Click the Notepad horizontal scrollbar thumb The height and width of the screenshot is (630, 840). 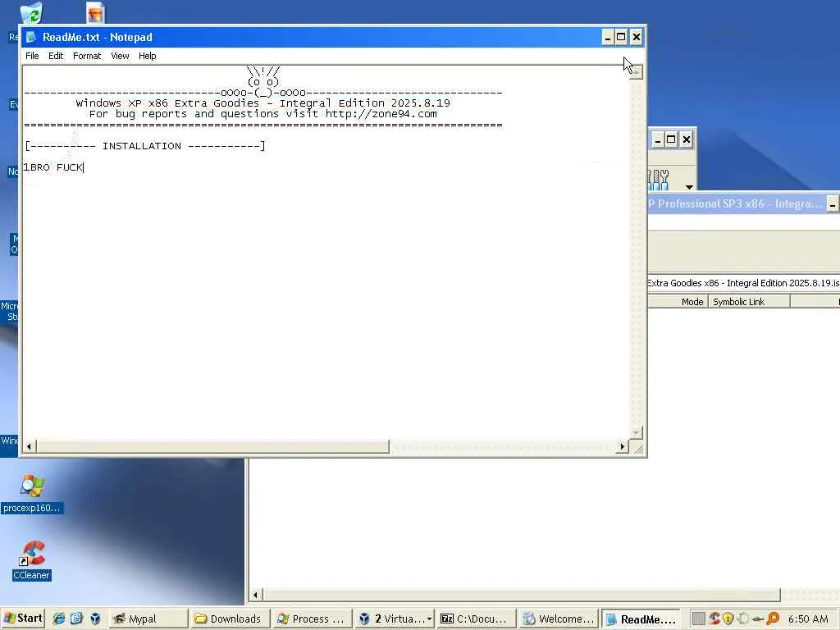point(212,446)
